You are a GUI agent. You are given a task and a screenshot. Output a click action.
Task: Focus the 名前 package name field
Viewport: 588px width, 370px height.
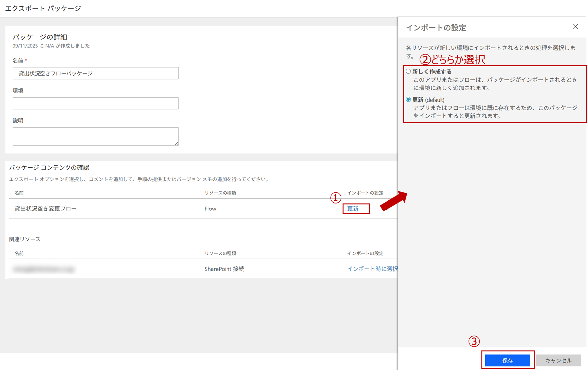pos(95,73)
